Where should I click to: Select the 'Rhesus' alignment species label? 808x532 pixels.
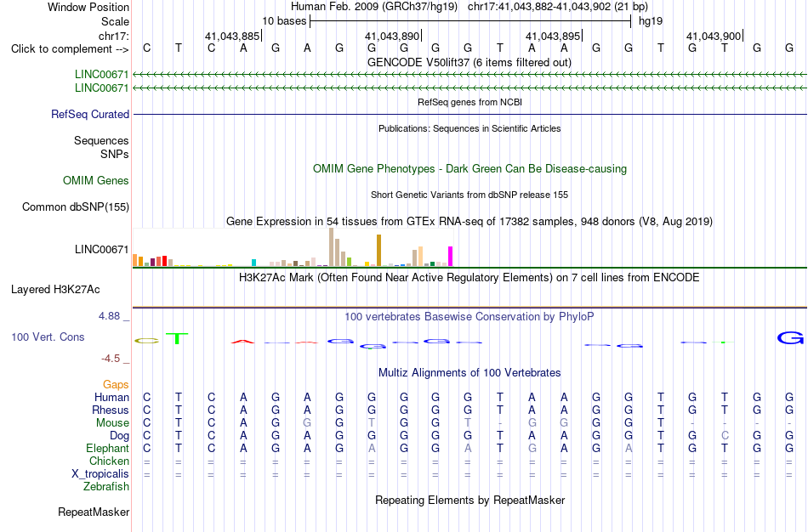(111, 410)
